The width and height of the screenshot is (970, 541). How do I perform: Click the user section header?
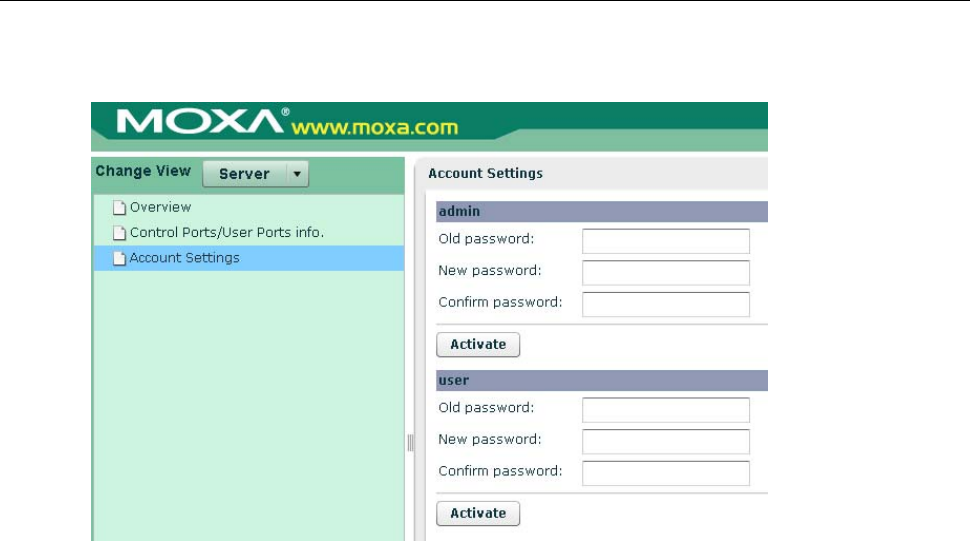click(x=602, y=380)
